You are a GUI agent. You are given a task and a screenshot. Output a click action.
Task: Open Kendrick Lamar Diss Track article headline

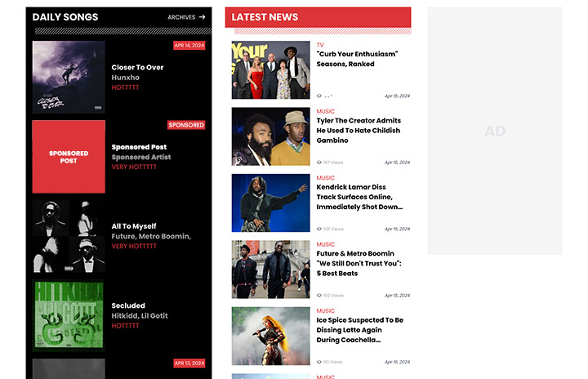[359, 197]
